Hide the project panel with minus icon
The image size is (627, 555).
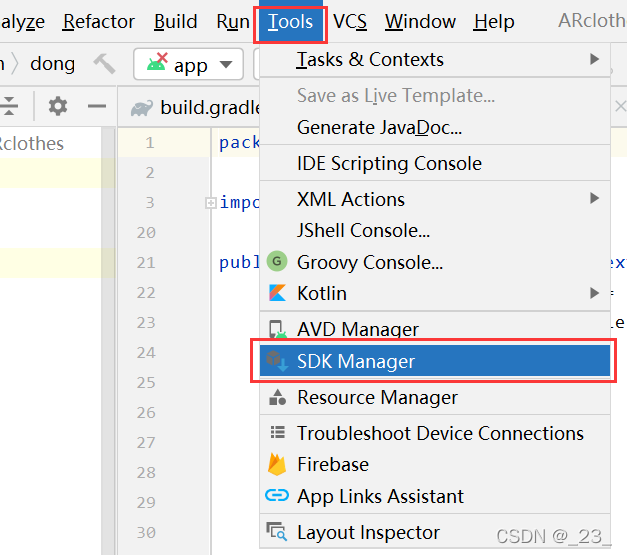click(x=97, y=106)
